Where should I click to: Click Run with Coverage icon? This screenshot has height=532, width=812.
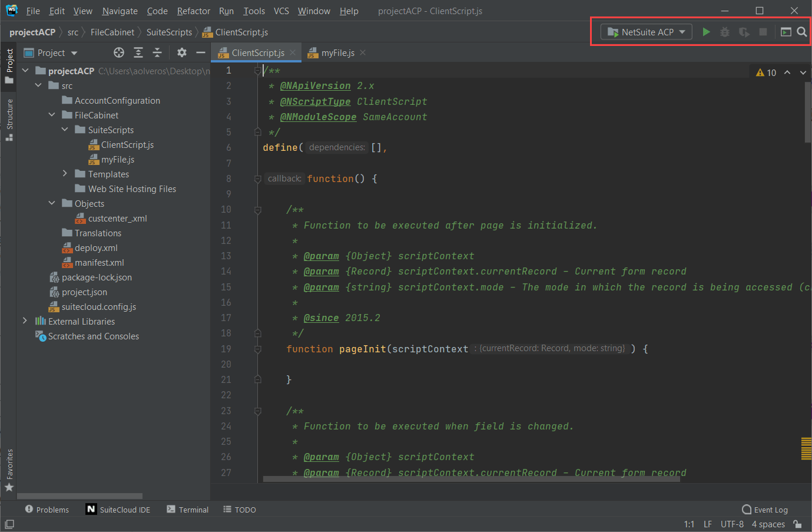tap(744, 32)
